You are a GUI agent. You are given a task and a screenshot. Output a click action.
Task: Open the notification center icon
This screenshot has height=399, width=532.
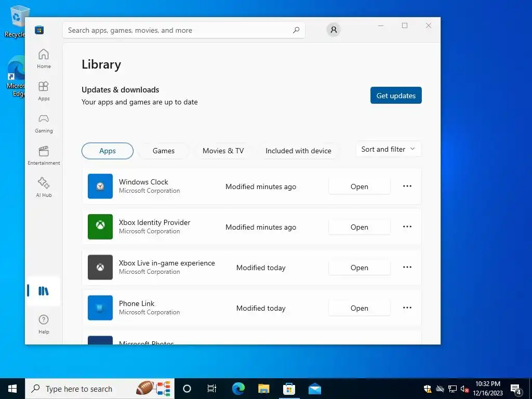click(516, 389)
